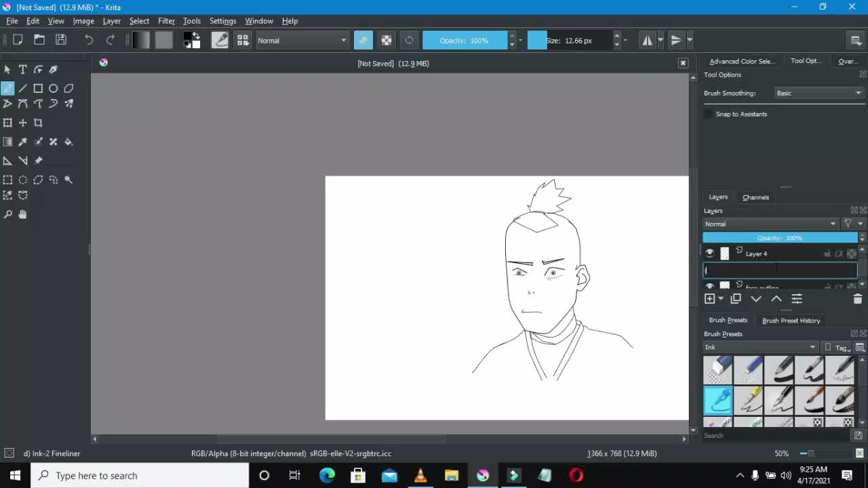Toggle preserve alpha in toolbar
This screenshot has height=488, width=868.
tap(387, 41)
